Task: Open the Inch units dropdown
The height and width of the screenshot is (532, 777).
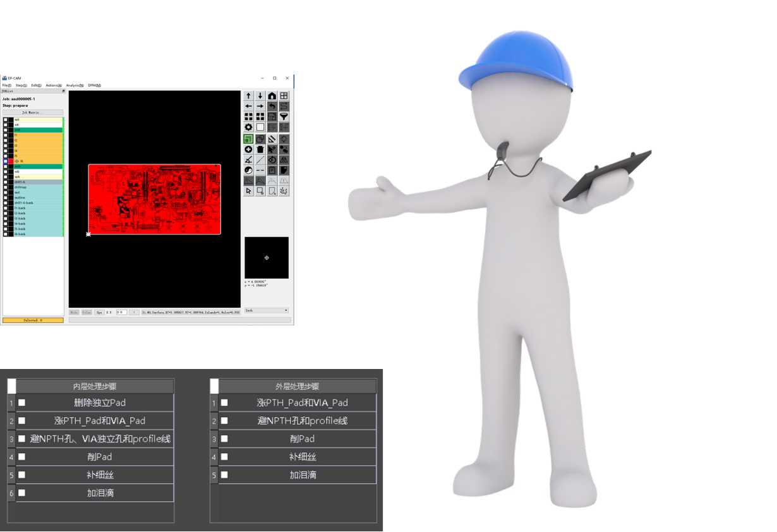Action: pos(266,311)
